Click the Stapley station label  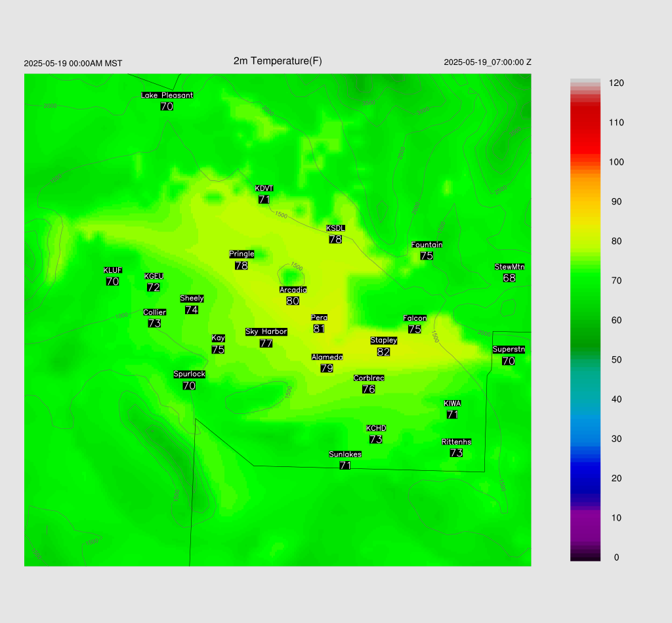point(383,340)
